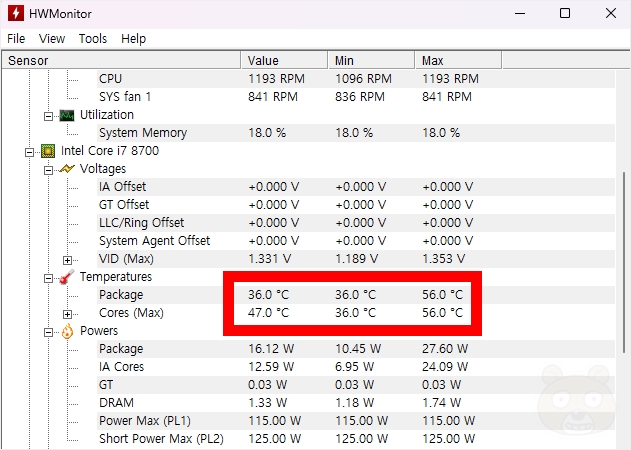The image size is (631, 450).
Task: Open the Tools menu
Action: coord(93,39)
